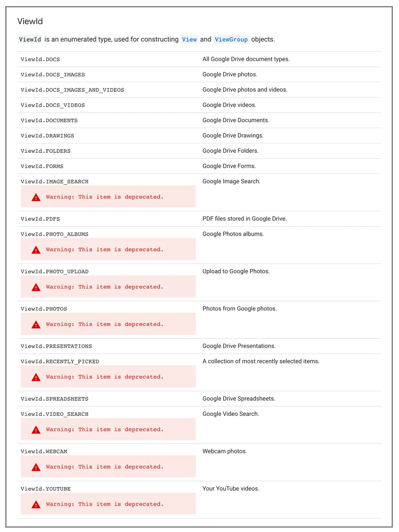Click deprecation warning text under ViewId.RECENTLY_PICKED

click(105, 377)
